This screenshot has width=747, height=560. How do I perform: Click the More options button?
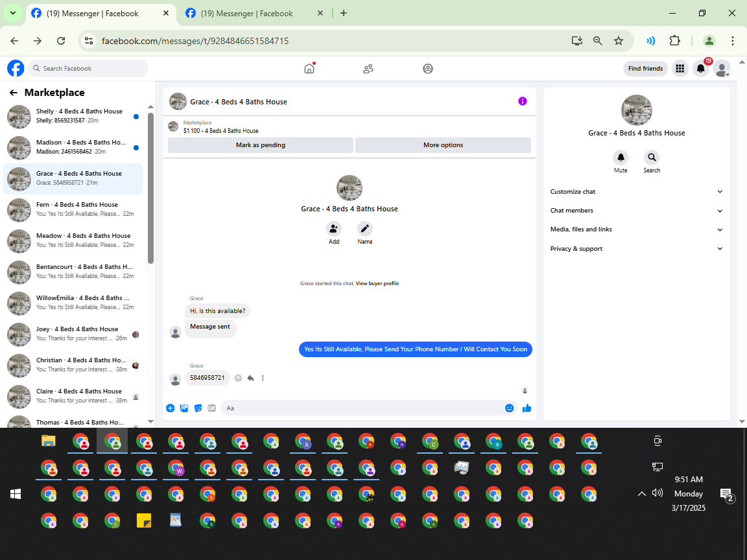(x=443, y=145)
